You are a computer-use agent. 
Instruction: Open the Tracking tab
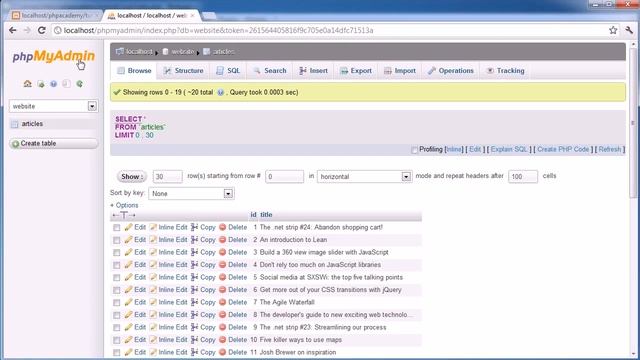coord(505,71)
